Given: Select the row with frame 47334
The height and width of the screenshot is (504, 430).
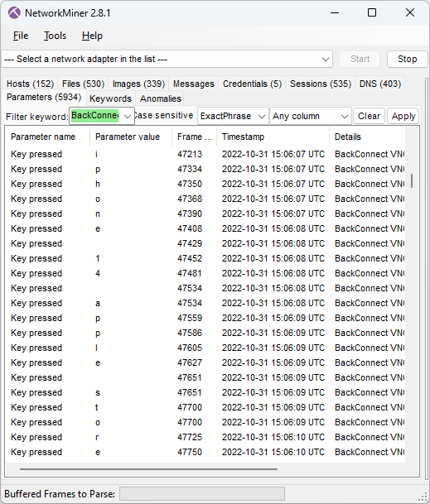Looking at the screenshot, I should pos(205,169).
